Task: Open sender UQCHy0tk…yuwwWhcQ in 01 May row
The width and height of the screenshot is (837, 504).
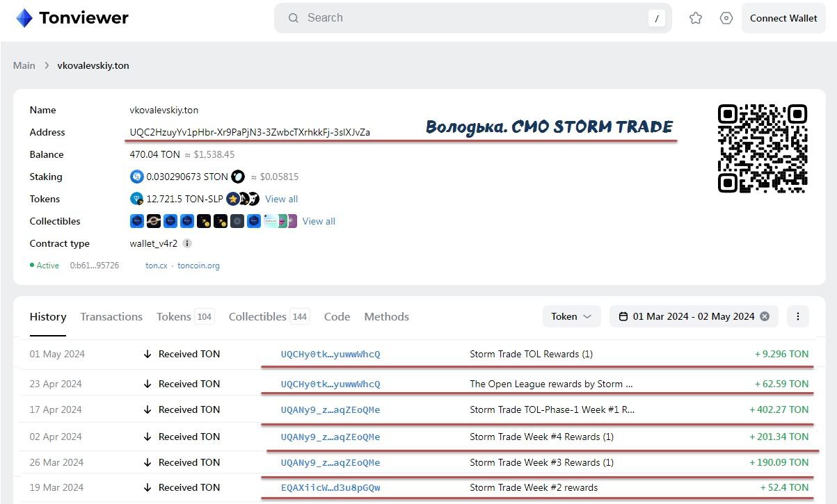Action: (x=330, y=354)
